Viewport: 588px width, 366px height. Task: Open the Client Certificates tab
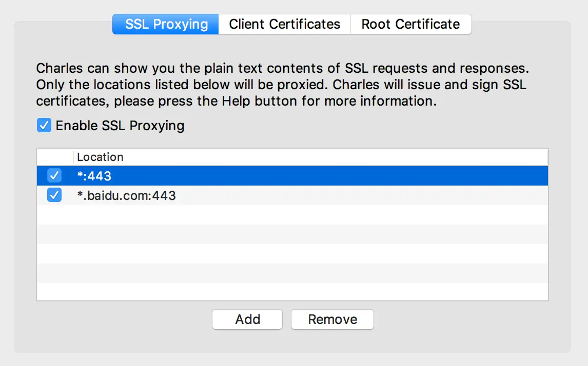coord(285,25)
